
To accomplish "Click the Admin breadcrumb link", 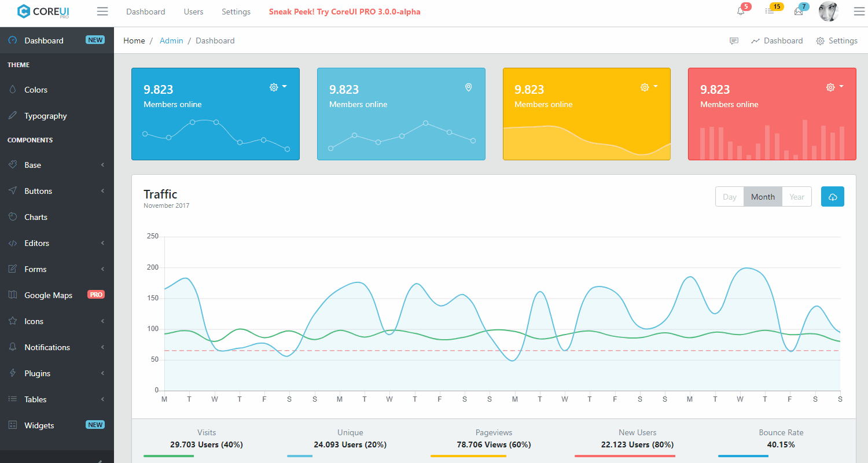I will (x=171, y=41).
